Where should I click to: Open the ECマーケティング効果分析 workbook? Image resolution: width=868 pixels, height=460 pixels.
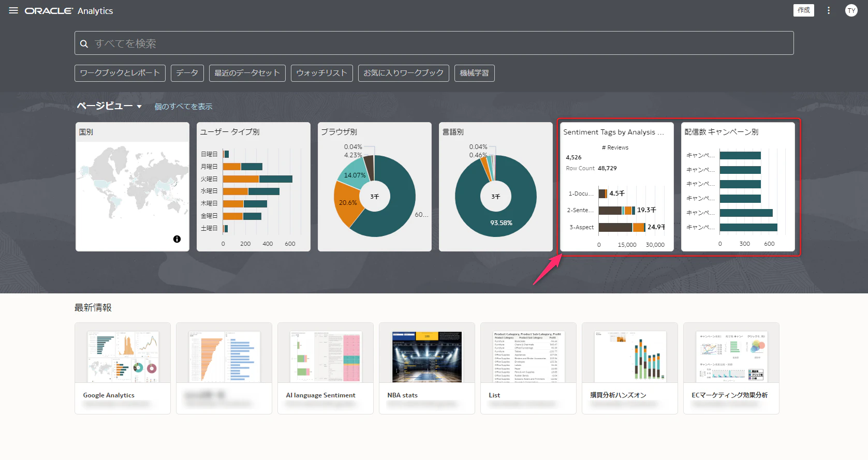point(731,368)
